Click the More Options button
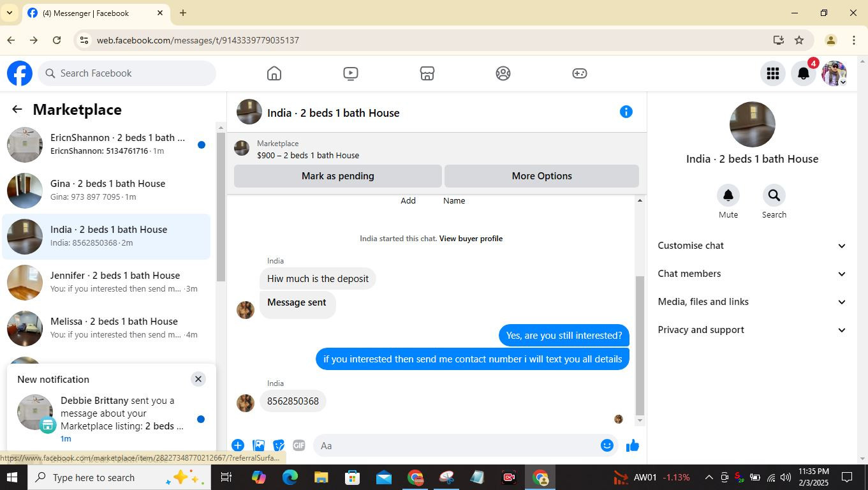The image size is (868, 490). [541, 176]
